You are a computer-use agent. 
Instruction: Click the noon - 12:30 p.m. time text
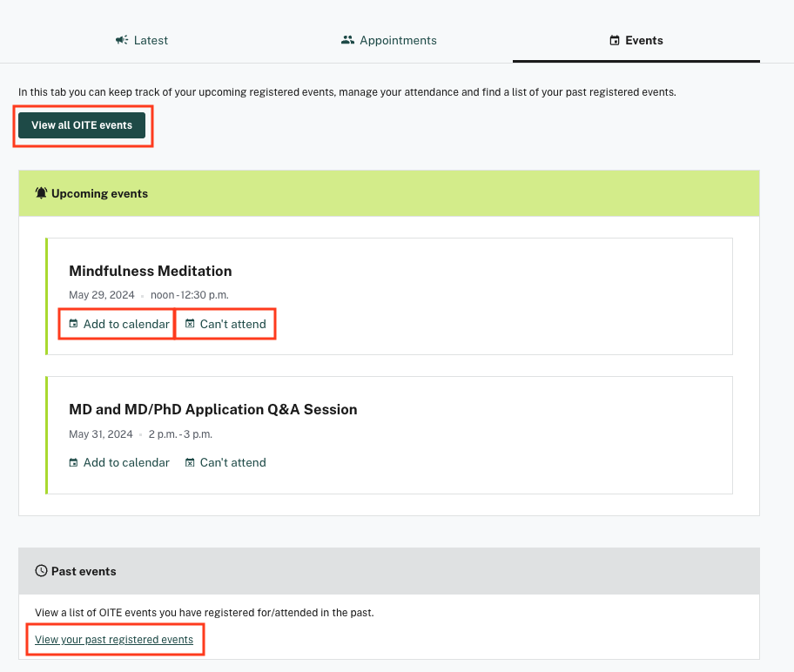coord(190,295)
